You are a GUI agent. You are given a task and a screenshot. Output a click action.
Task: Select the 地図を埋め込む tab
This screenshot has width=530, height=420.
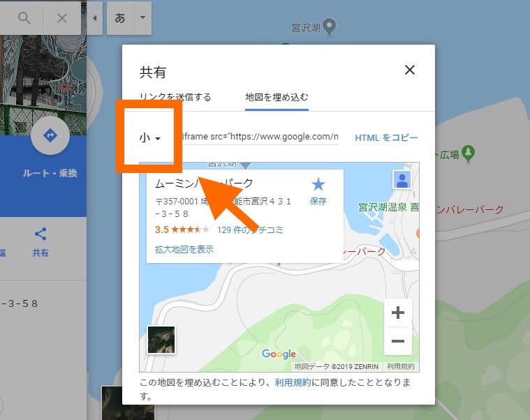tap(277, 97)
